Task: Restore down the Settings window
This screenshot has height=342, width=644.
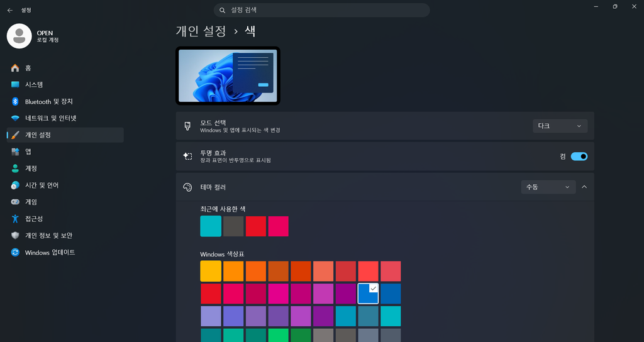Action: tap(615, 6)
